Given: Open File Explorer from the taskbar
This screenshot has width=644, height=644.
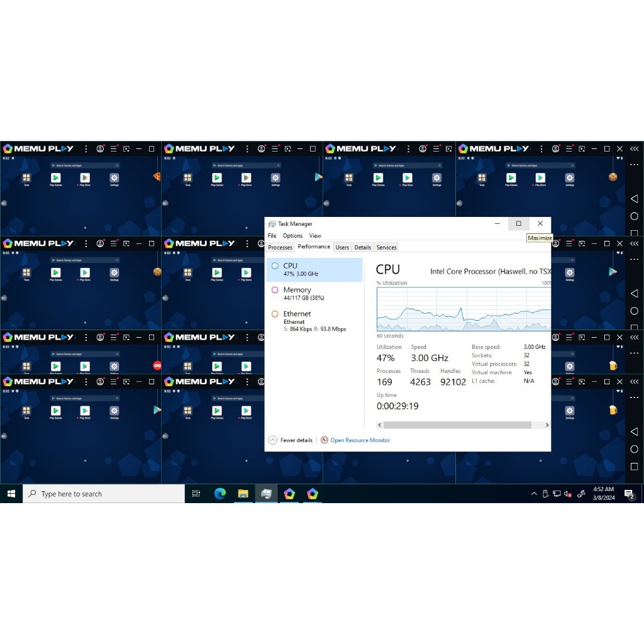Looking at the screenshot, I should coord(243,494).
